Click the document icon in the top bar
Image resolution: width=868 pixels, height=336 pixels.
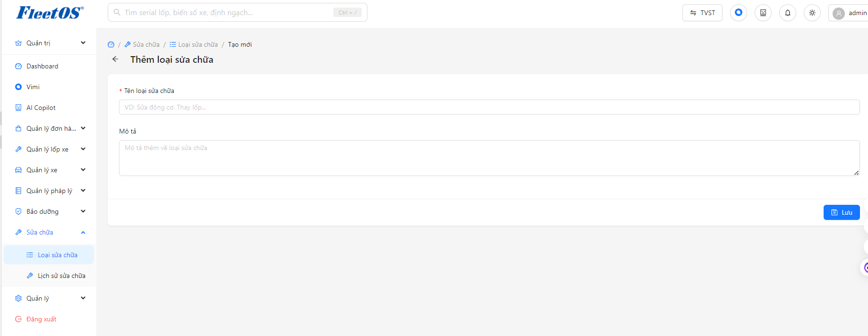(x=763, y=13)
